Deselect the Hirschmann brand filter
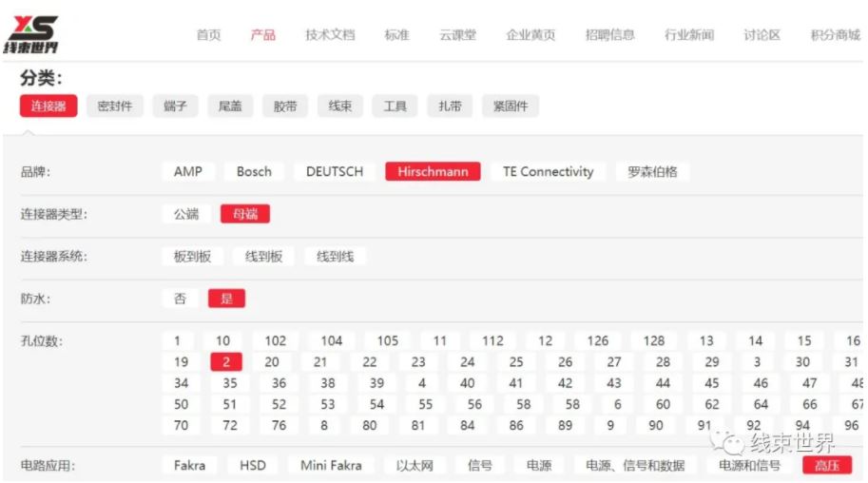This screenshot has height=483, width=868. tap(433, 172)
